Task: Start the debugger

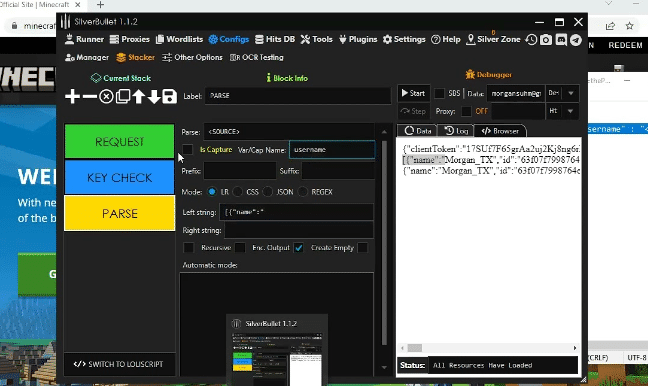Action: pyautogui.click(x=413, y=93)
